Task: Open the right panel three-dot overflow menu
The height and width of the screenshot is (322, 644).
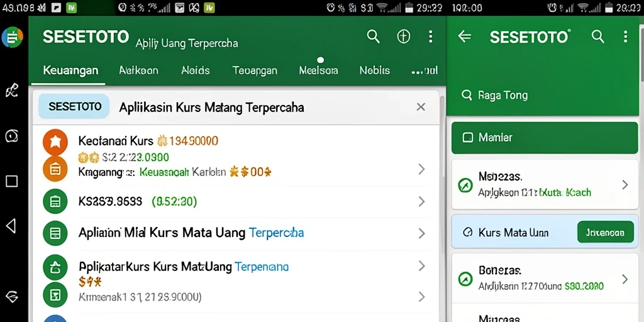Action: [625, 36]
